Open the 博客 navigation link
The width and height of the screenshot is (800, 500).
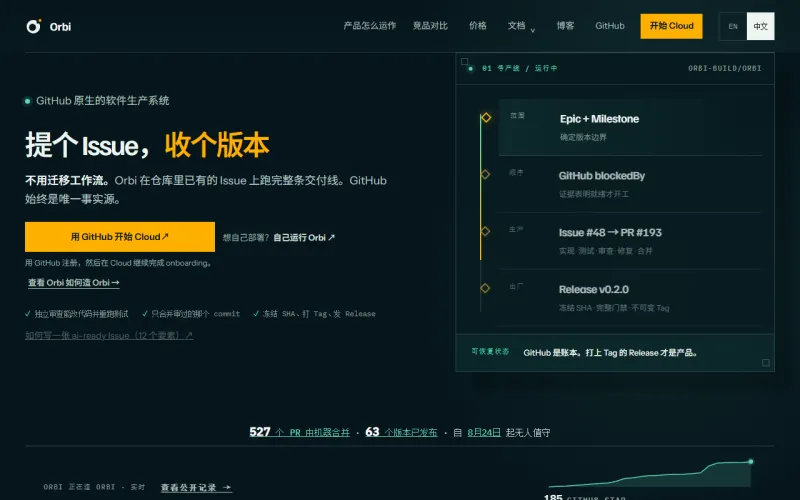pyautogui.click(x=565, y=26)
